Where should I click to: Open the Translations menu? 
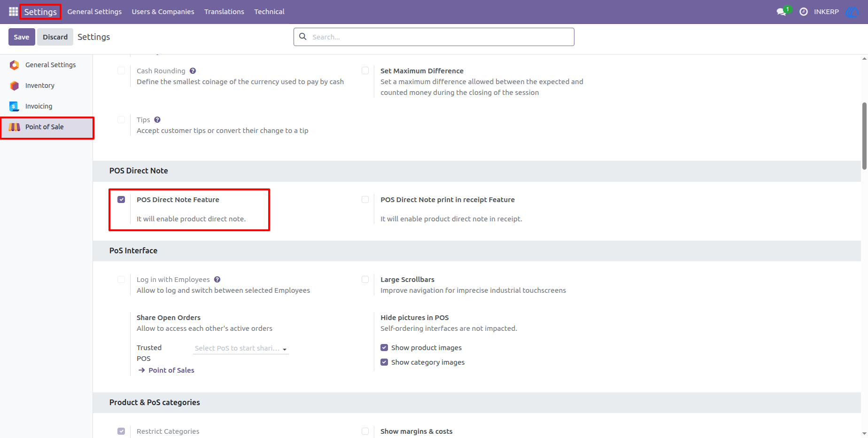[224, 12]
